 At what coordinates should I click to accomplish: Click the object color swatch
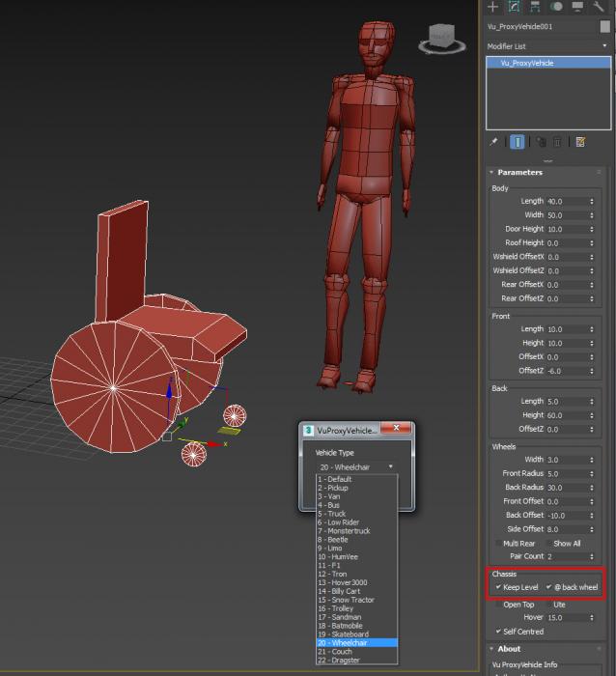[x=605, y=27]
